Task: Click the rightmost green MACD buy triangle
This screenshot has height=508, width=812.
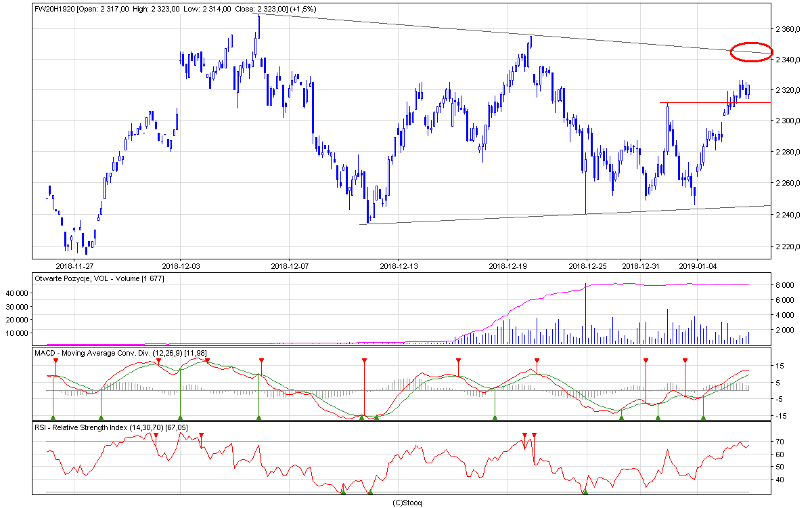Action: (703, 417)
